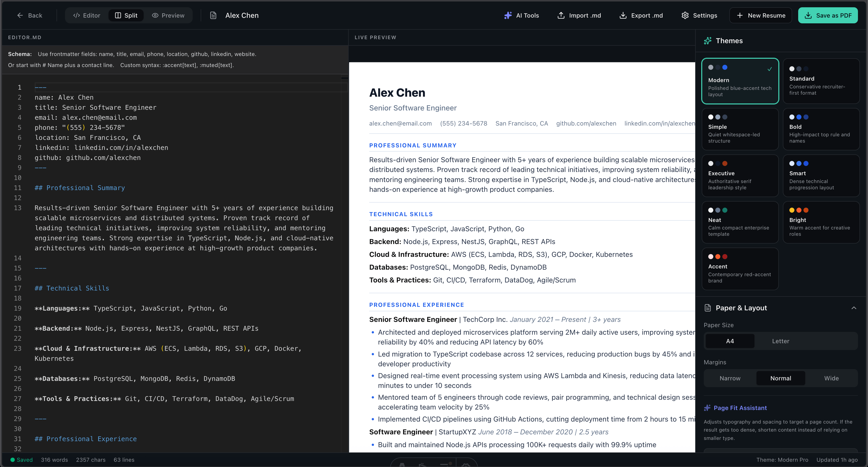Click the Bright theme orange dots

(799, 210)
